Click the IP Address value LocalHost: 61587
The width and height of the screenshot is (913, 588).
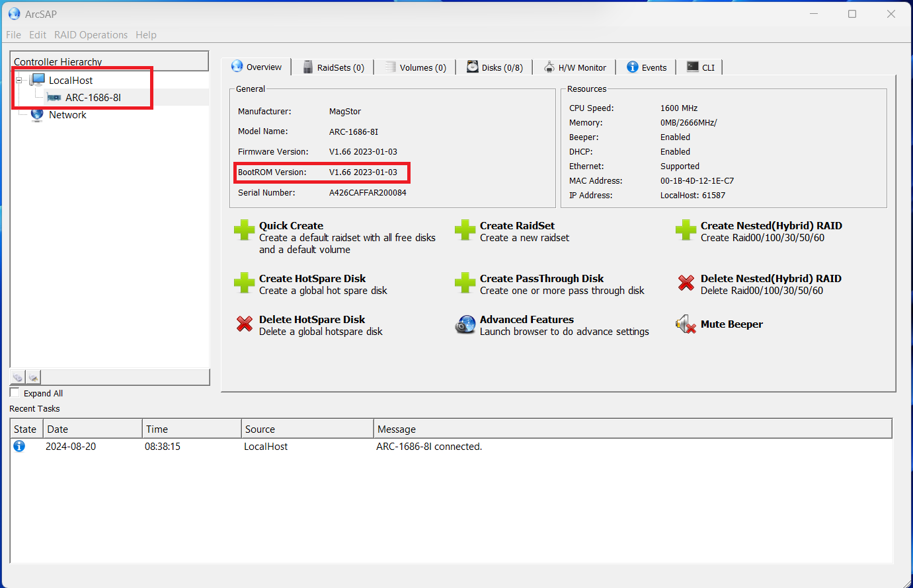693,196
